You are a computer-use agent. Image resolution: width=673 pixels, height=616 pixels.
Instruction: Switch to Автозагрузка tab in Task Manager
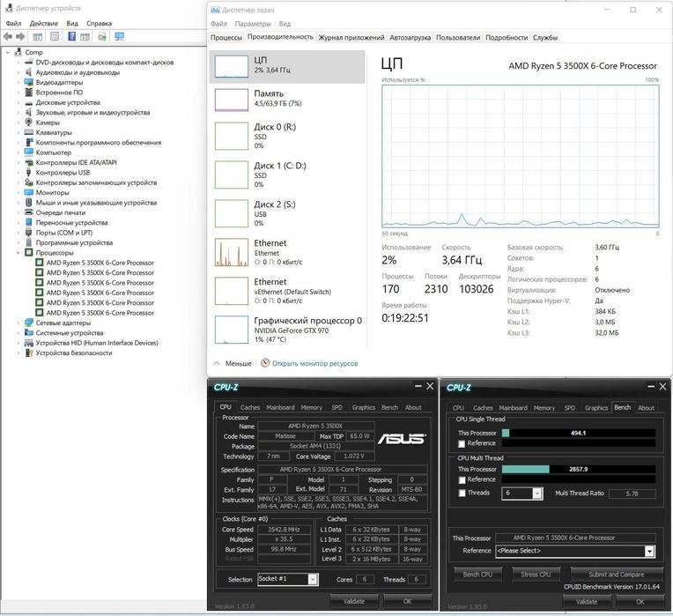(x=410, y=37)
